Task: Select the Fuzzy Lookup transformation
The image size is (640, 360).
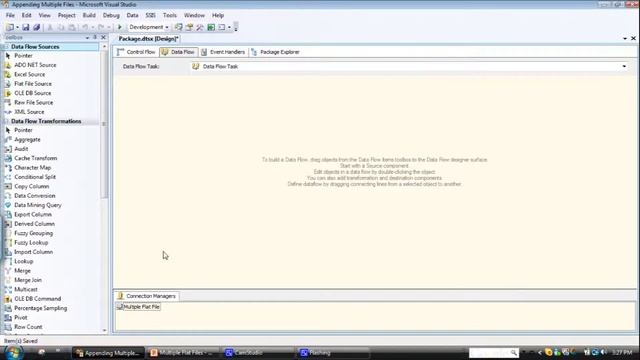Action: [31, 243]
